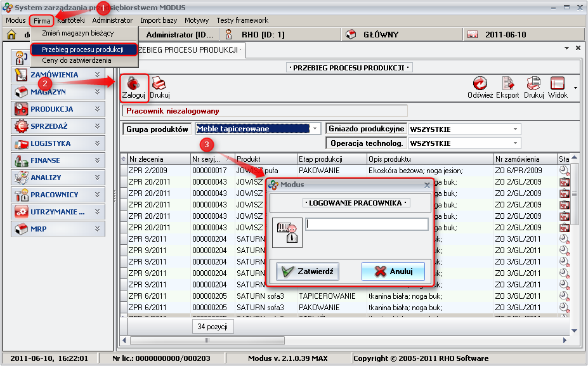588x366 pixels.
Task: Click the employee login text field
Action: click(x=367, y=224)
